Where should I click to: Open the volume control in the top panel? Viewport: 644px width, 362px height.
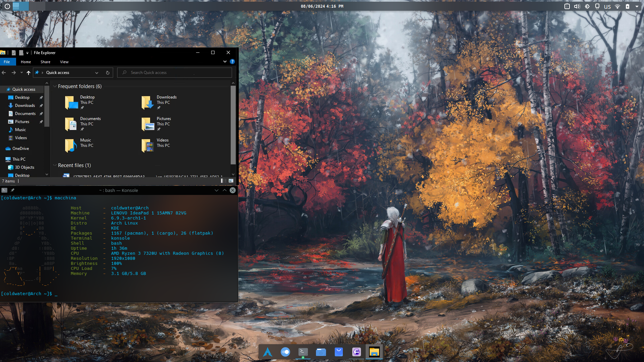tap(577, 6)
